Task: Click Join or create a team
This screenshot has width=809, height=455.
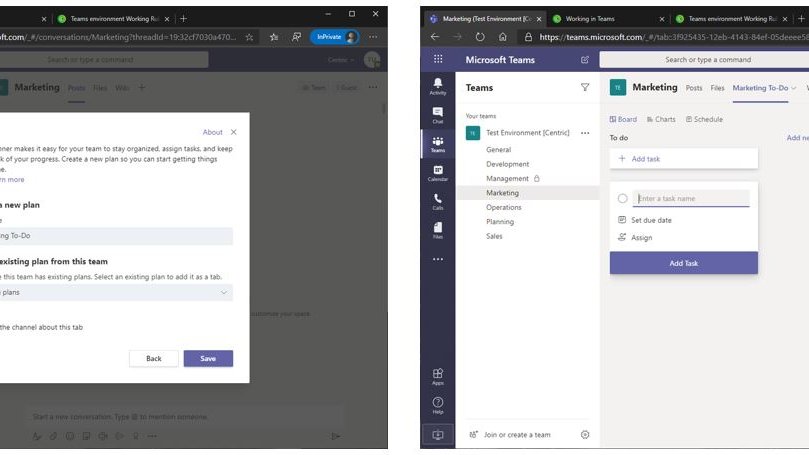Action: [517, 435]
